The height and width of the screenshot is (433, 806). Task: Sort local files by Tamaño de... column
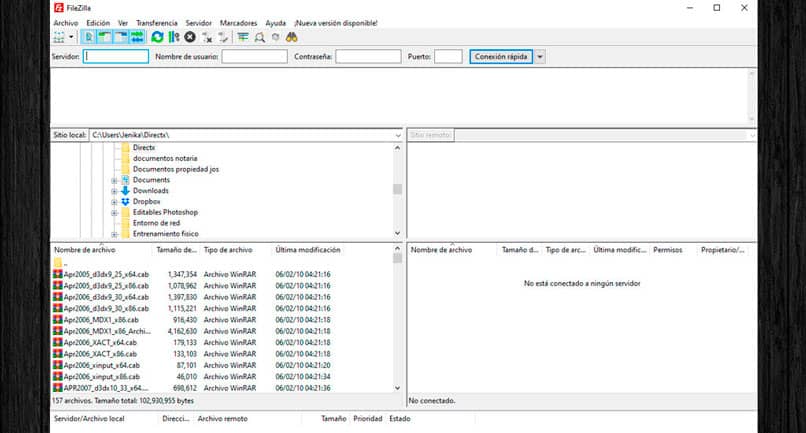tap(176, 250)
